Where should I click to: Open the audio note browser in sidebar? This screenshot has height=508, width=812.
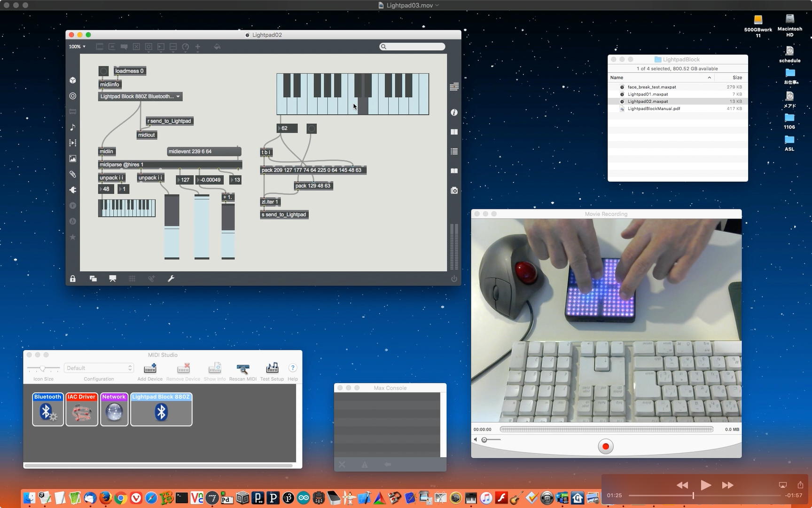coord(73,127)
